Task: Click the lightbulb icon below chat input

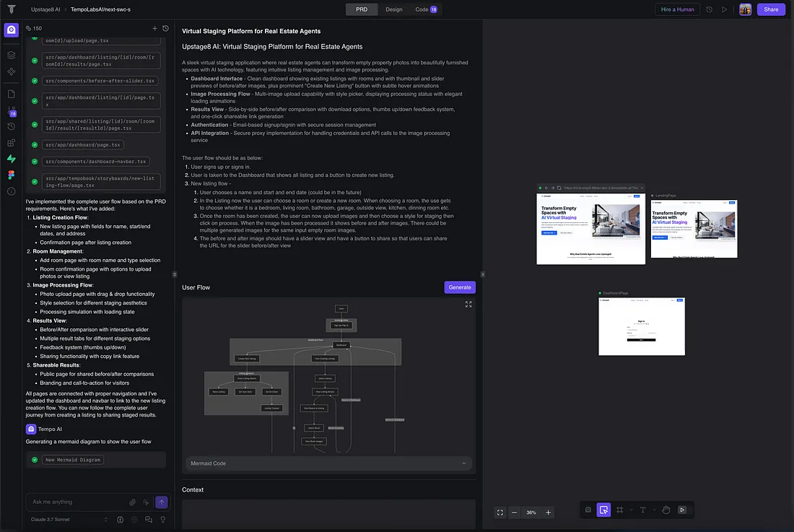Action: pos(163,519)
